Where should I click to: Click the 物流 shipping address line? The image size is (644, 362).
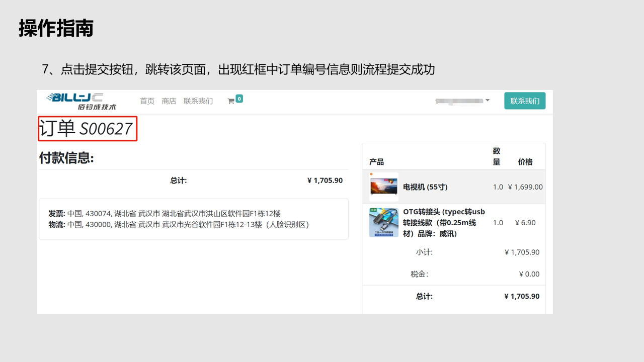click(x=179, y=225)
